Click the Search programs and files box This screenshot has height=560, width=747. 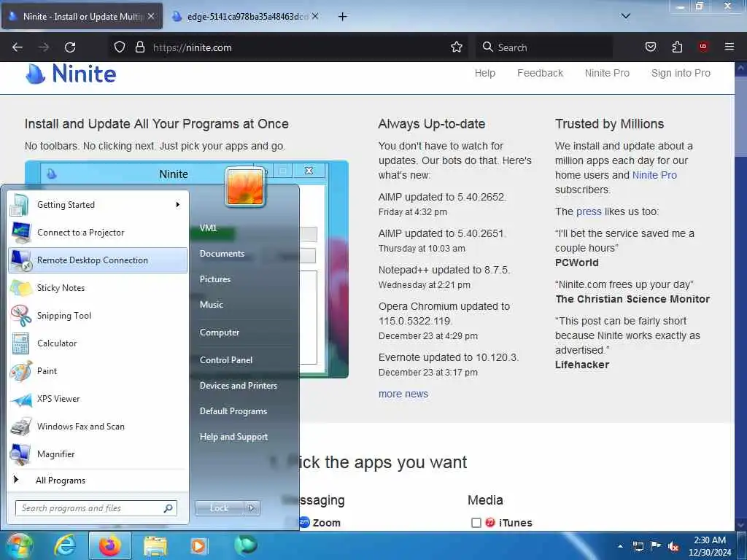pyautogui.click(x=96, y=508)
